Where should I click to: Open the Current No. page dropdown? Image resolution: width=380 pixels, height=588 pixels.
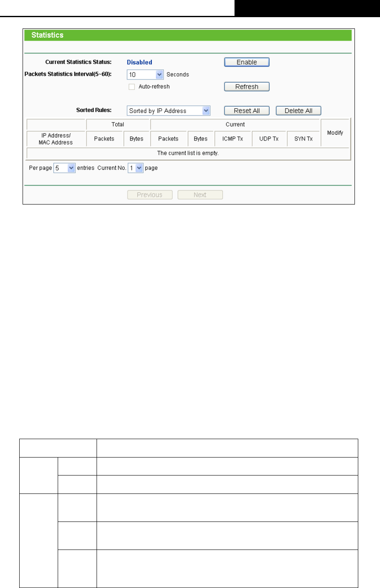pyautogui.click(x=135, y=168)
